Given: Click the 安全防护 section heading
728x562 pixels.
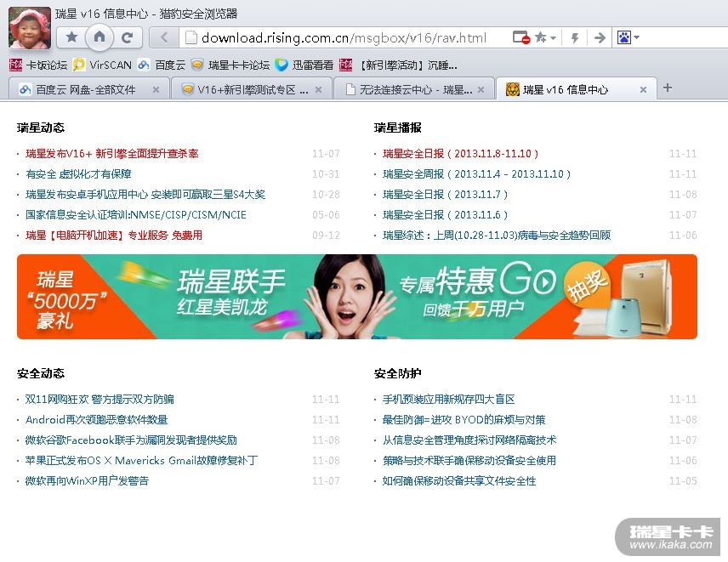Looking at the screenshot, I should (x=398, y=373).
